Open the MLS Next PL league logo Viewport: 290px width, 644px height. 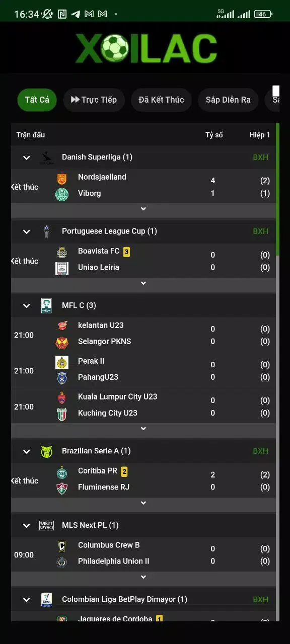[x=47, y=525]
